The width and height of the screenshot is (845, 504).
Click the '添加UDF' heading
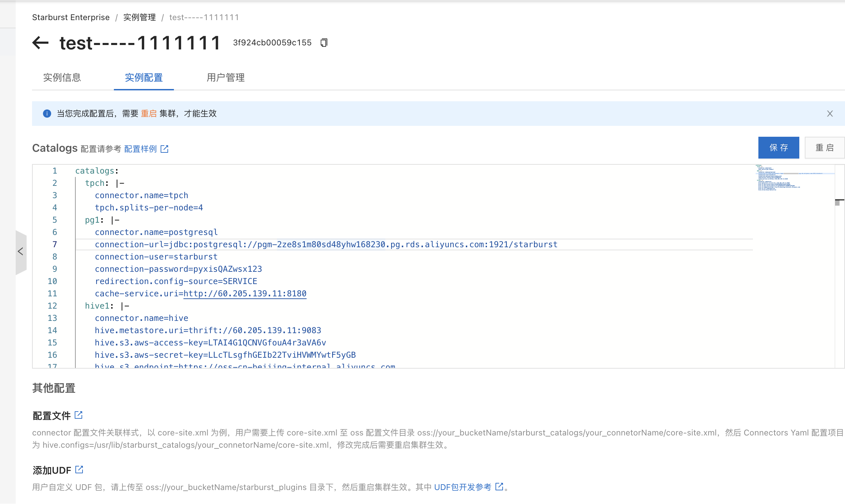coord(52,470)
